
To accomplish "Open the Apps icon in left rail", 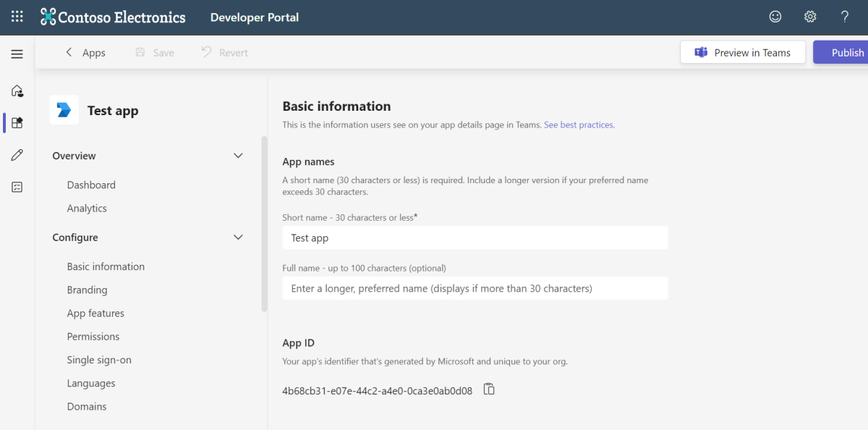I will [x=17, y=123].
